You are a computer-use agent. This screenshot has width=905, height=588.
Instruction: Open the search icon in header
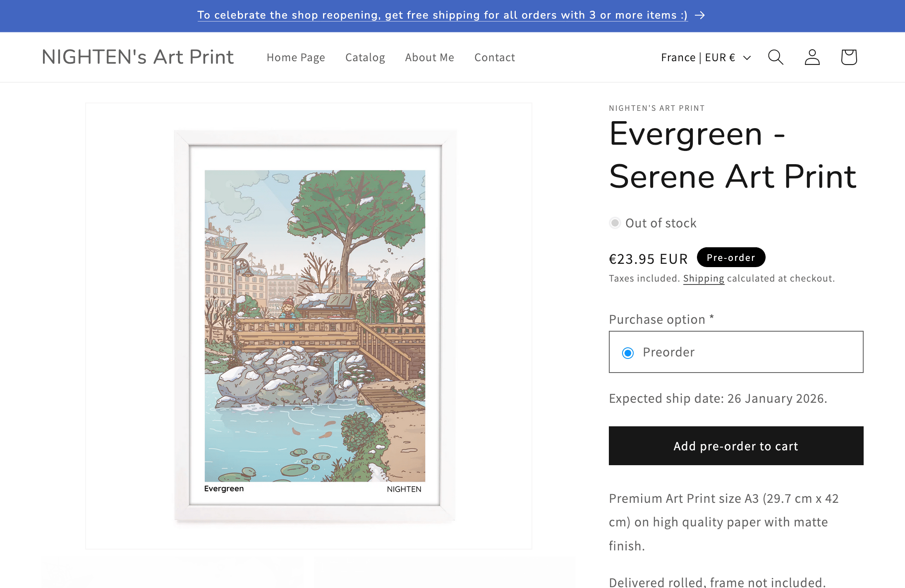click(x=776, y=57)
